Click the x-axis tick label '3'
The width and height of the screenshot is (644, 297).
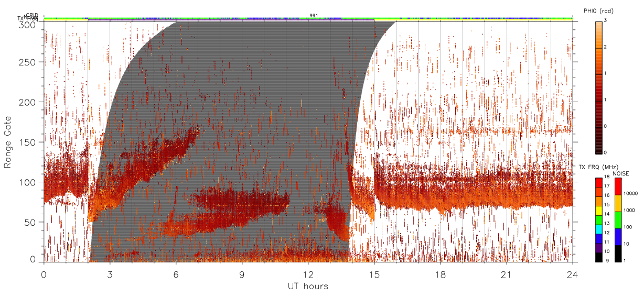tap(110, 274)
